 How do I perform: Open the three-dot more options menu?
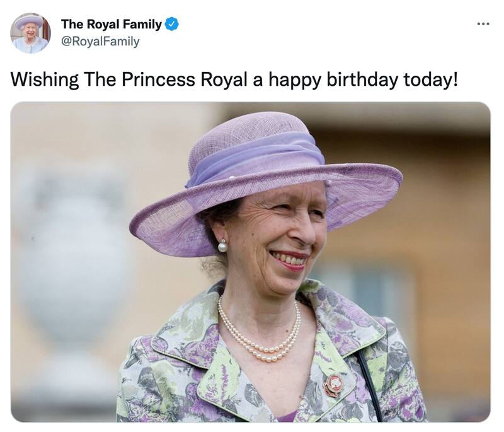point(483,24)
